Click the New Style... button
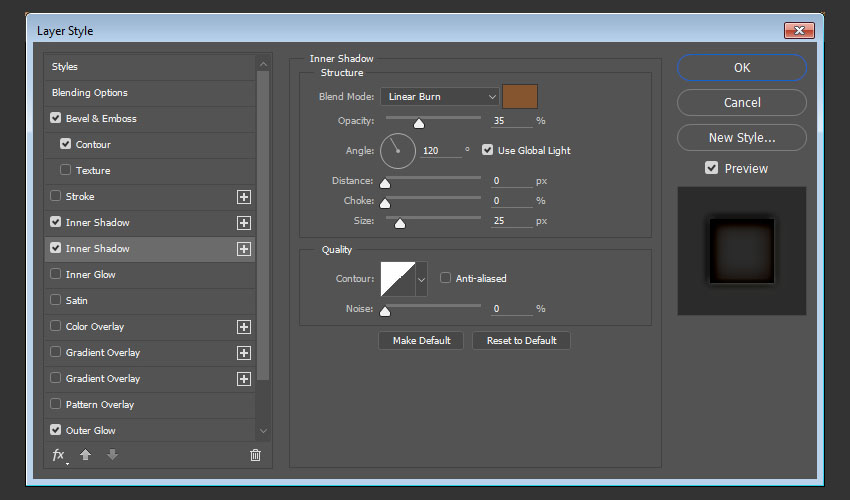 point(741,138)
